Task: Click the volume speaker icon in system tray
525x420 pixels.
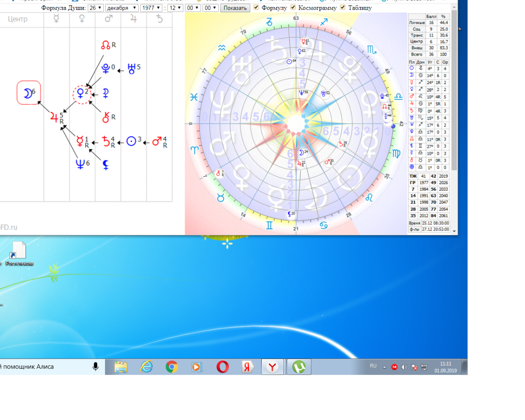Action: (x=404, y=367)
